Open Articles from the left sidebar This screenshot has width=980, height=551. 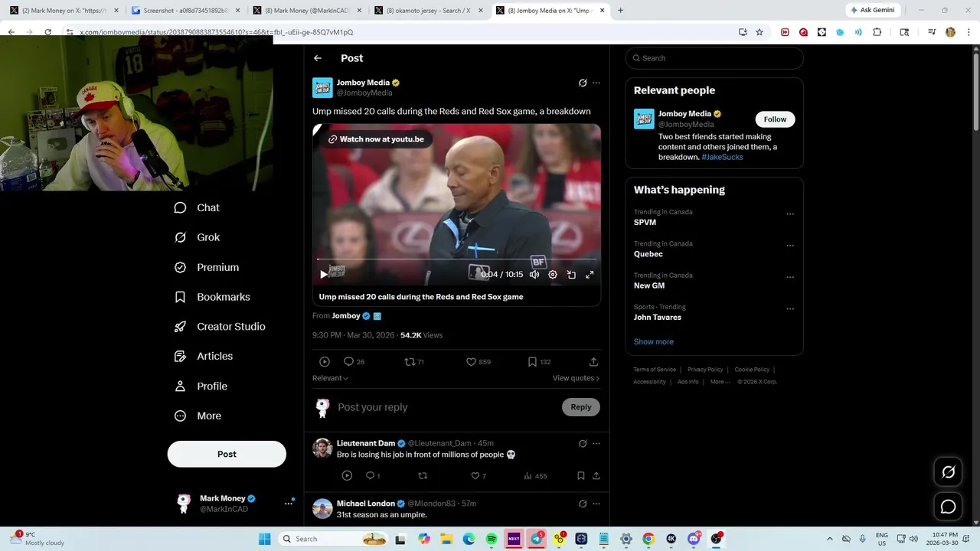(x=204, y=356)
